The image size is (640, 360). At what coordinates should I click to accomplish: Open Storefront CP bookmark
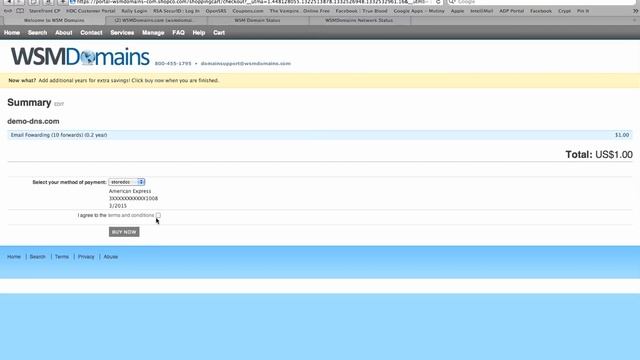tap(44, 11)
